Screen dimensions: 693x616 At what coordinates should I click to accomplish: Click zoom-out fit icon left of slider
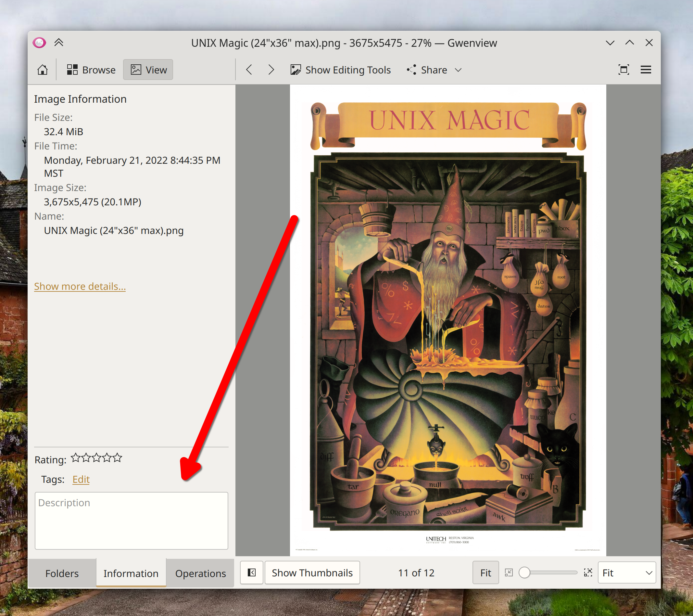point(509,572)
